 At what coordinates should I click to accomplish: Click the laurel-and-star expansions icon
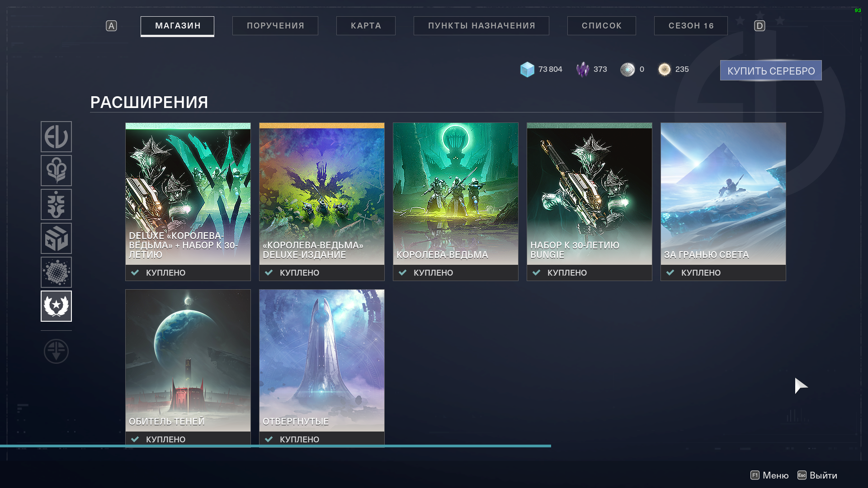(x=56, y=306)
